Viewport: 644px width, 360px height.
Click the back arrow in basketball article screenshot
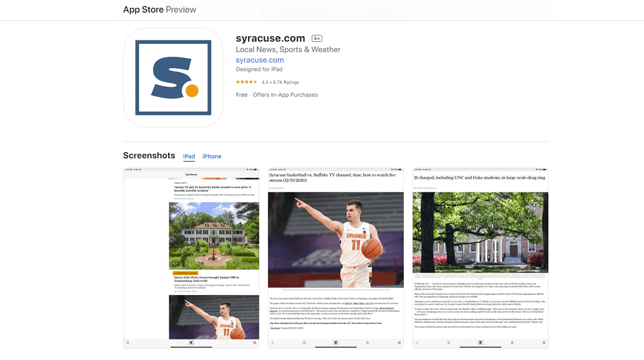coord(272,343)
